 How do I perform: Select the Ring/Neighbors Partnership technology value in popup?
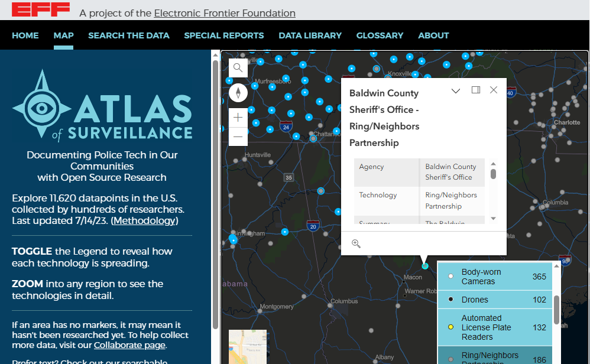[451, 201]
